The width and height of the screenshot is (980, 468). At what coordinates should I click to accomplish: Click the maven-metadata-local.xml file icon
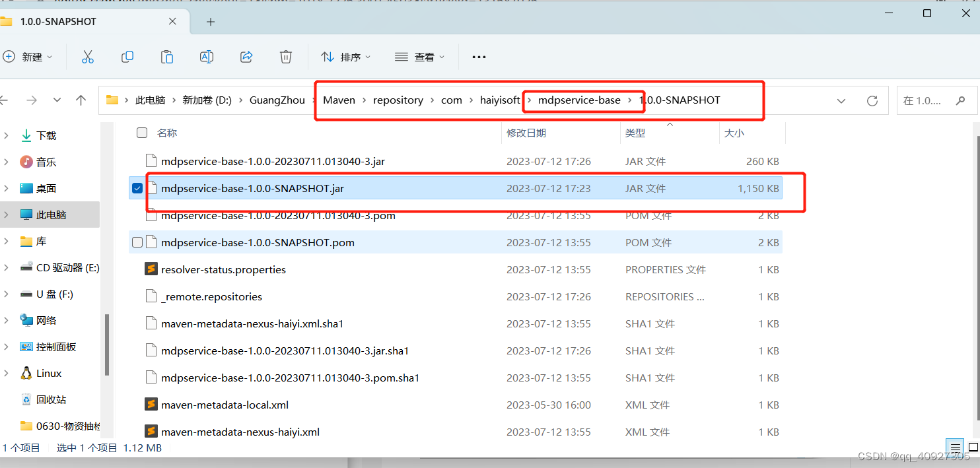click(x=151, y=405)
